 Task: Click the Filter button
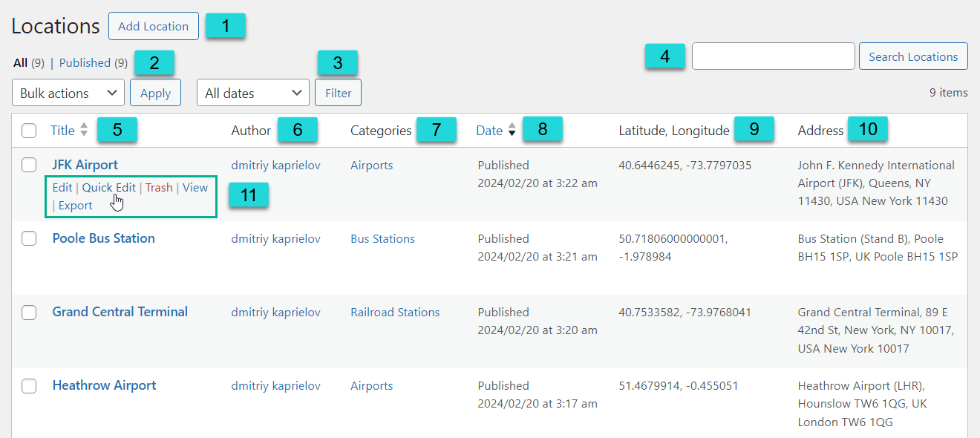(x=339, y=93)
